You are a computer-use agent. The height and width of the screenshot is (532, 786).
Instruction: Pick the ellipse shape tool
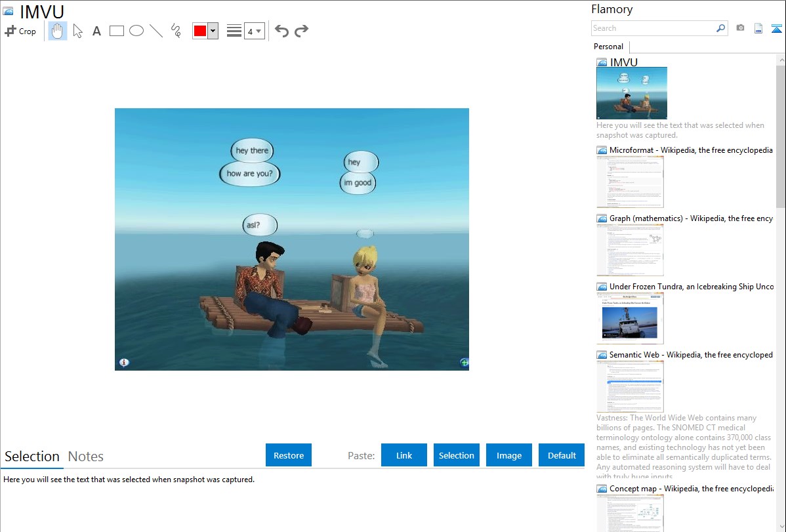point(136,31)
